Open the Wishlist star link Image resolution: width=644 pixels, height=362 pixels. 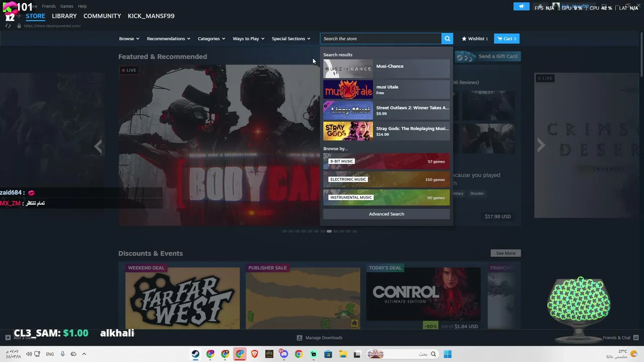(475, 39)
